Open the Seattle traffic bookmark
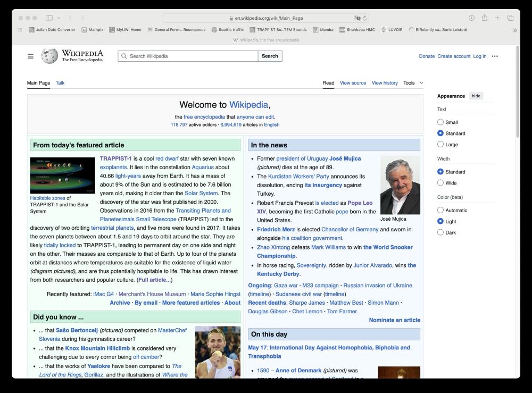 (228, 30)
